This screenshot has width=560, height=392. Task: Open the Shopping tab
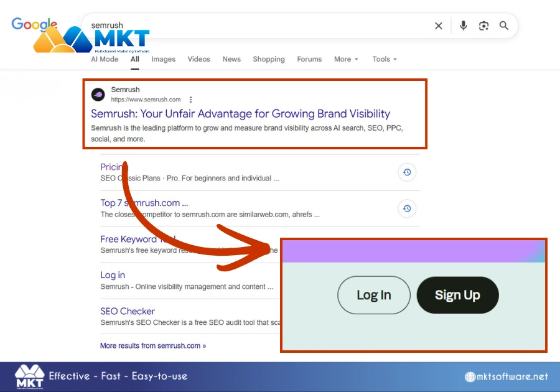(269, 59)
